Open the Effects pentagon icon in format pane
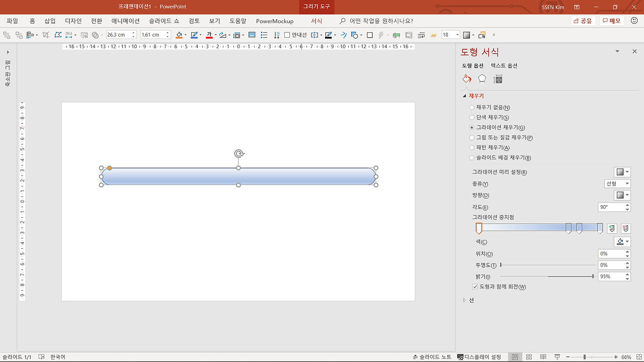 [482, 78]
